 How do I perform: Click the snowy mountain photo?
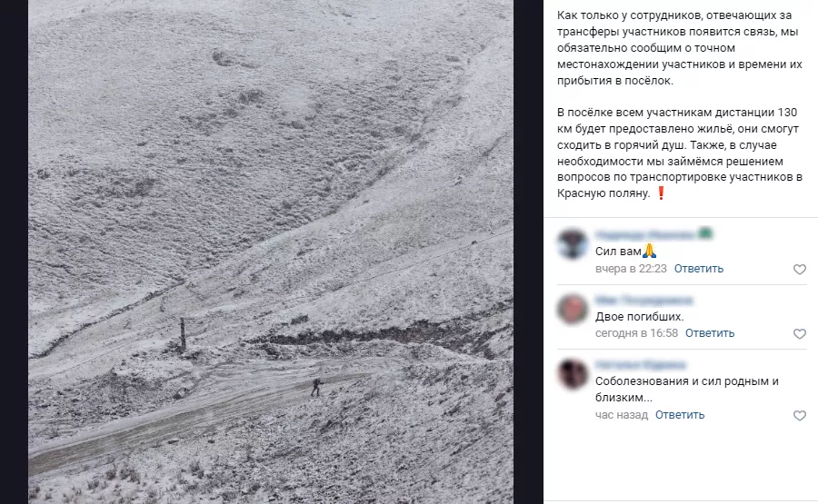271,252
